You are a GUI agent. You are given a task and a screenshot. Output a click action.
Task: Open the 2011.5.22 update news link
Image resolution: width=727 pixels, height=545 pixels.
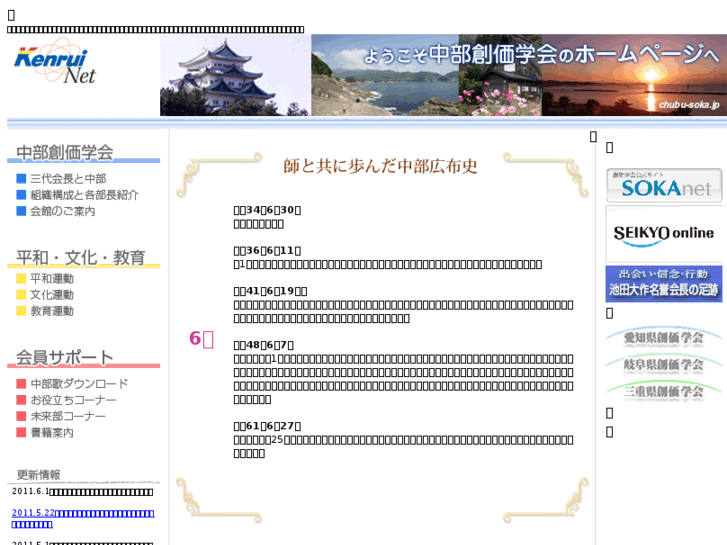click(x=83, y=518)
